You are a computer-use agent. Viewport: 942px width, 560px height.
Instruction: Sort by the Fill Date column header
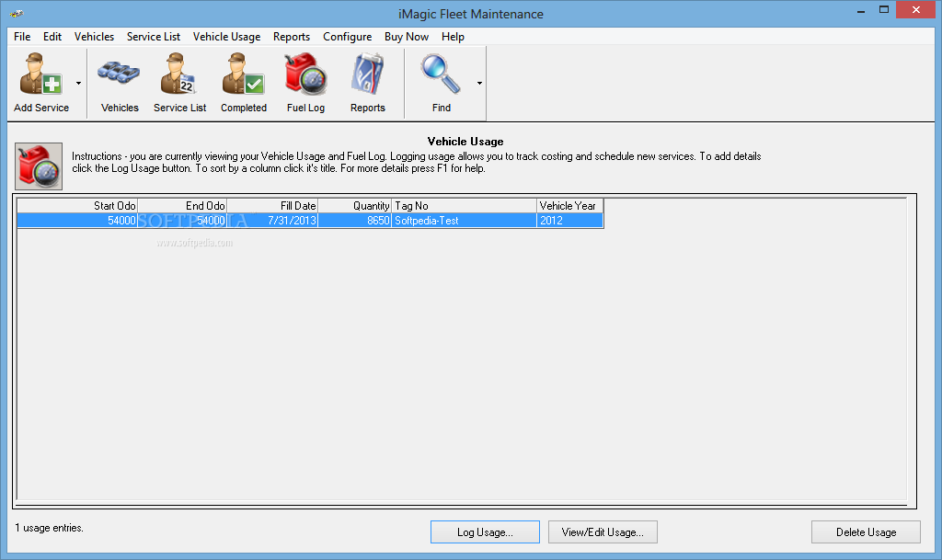click(272, 206)
